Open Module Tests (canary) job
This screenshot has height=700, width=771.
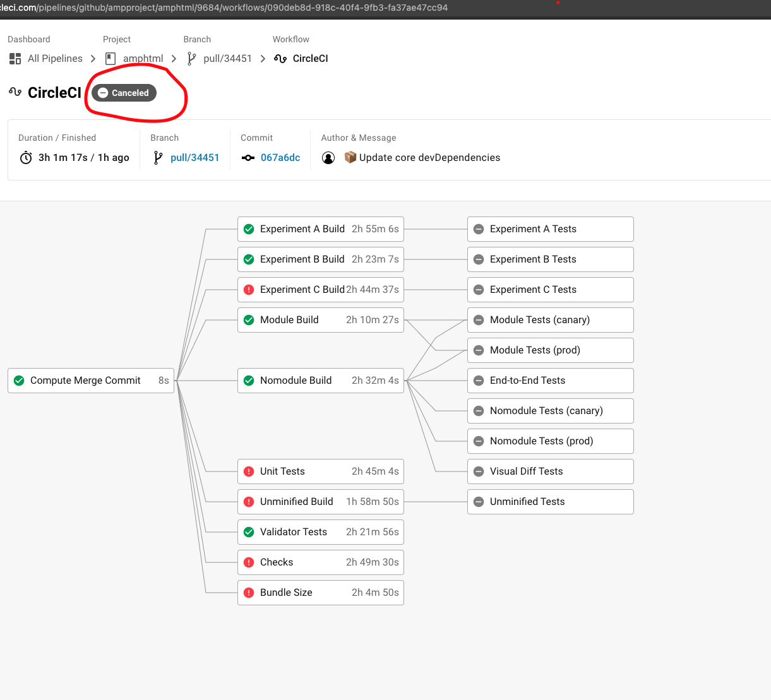551,320
